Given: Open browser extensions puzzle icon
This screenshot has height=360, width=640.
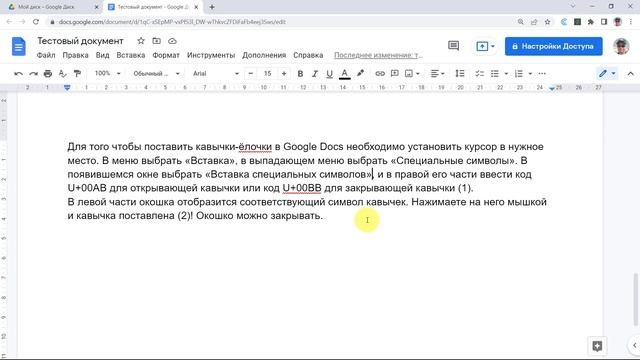Looking at the screenshot, I should click(x=591, y=22).
